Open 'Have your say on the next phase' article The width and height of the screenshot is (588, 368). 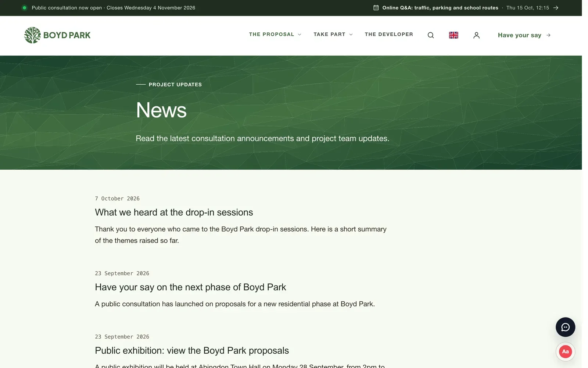click(190, 287)
